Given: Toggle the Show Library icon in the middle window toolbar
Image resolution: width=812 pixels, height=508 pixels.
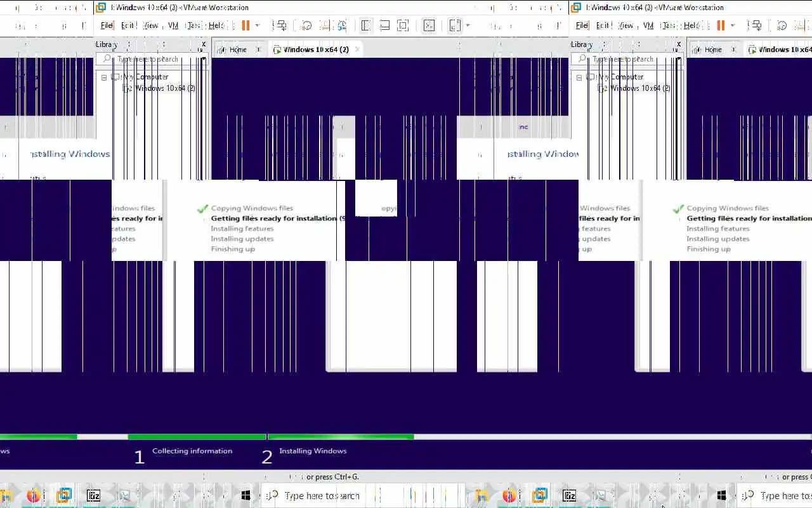Looking at the screenshot, I should (366, 25).
